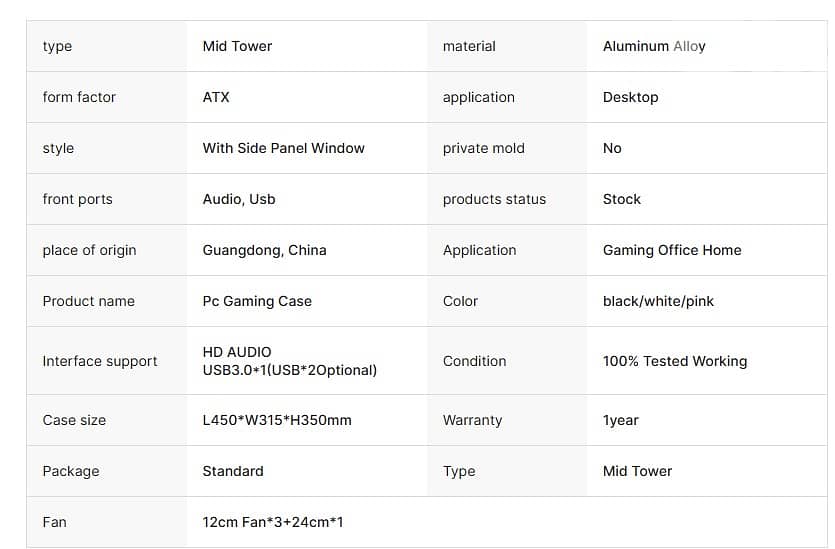Click the "100% Tested Working" condition value
The height and width of the screenshot is (549, 835).
click(x=674, y=361)
